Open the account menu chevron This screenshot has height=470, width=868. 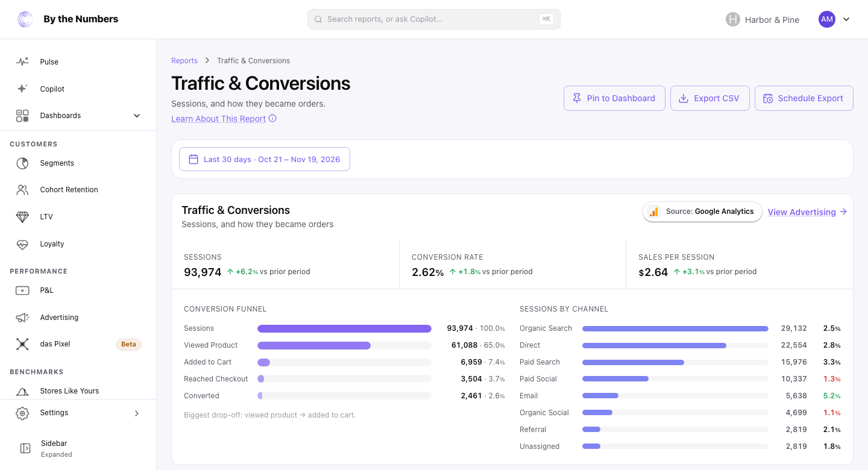[846, 19]
